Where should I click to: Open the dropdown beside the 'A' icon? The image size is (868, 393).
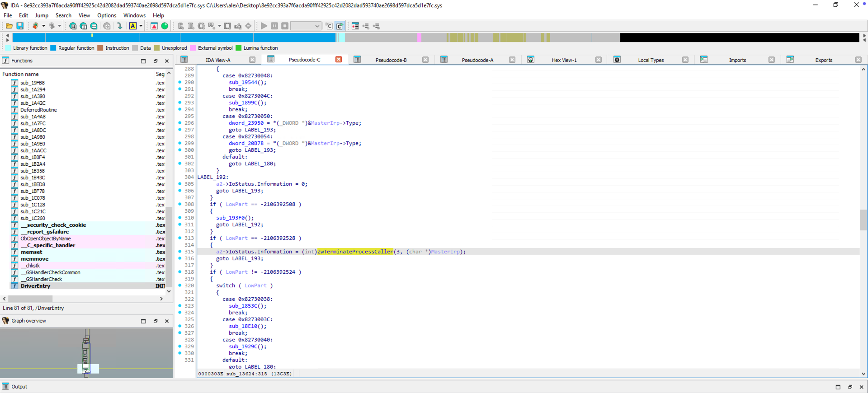click(141, 26)
